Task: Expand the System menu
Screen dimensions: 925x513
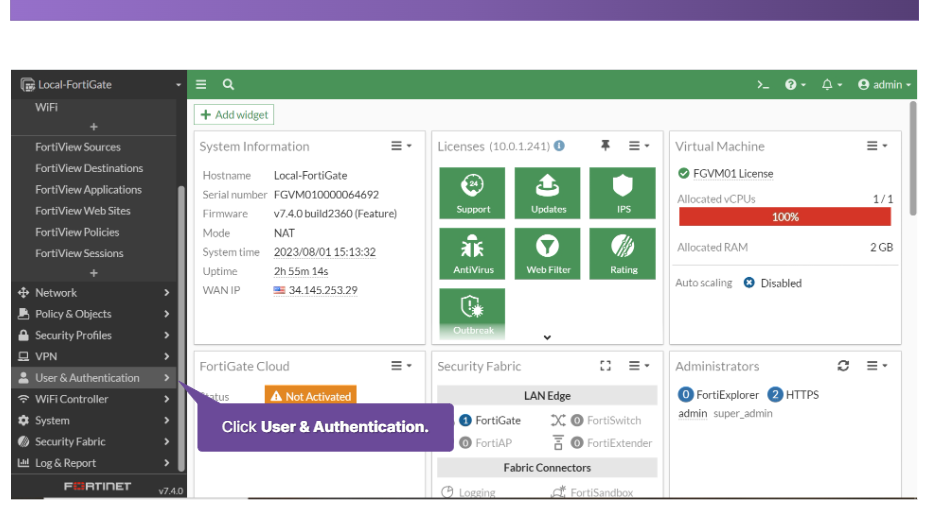Action: 94,420
